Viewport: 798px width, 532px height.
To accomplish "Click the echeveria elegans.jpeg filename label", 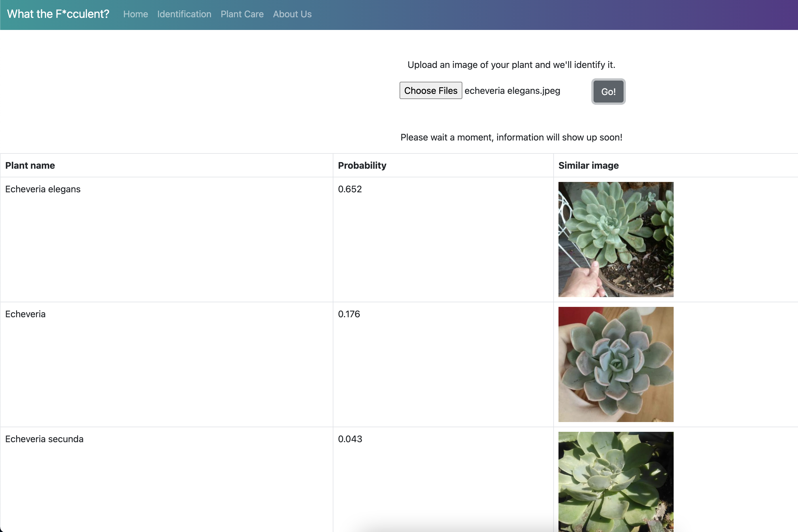I will click(x=512, y=91).
